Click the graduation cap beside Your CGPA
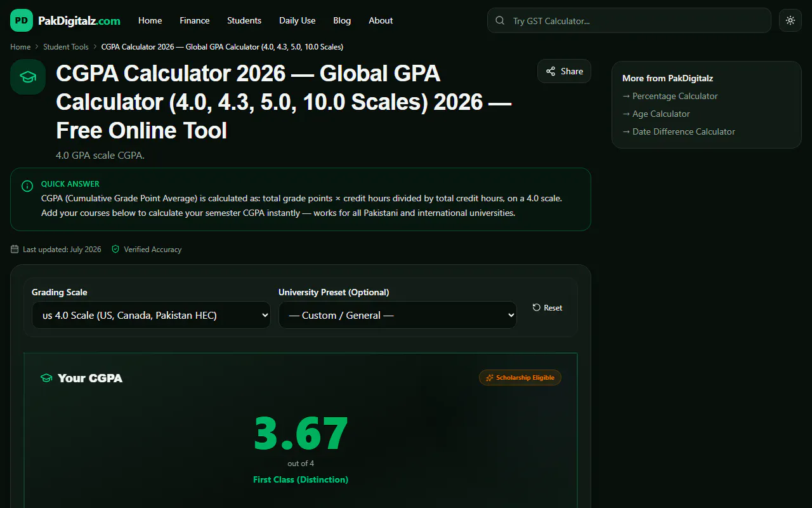The image size is (812, 508). (46, 378)
